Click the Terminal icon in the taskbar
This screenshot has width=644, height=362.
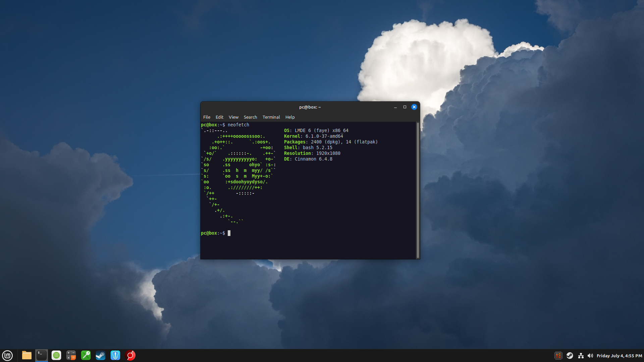[x=42, y=355]
